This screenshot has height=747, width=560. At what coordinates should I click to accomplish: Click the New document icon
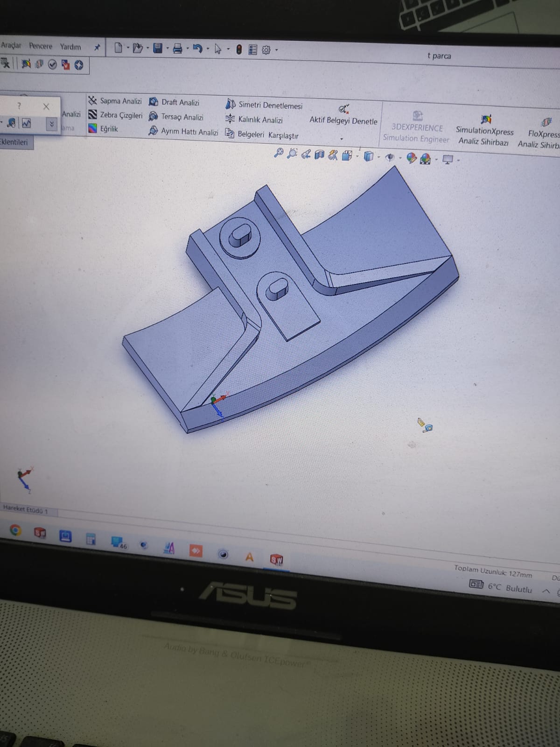[x=118, y=48]
